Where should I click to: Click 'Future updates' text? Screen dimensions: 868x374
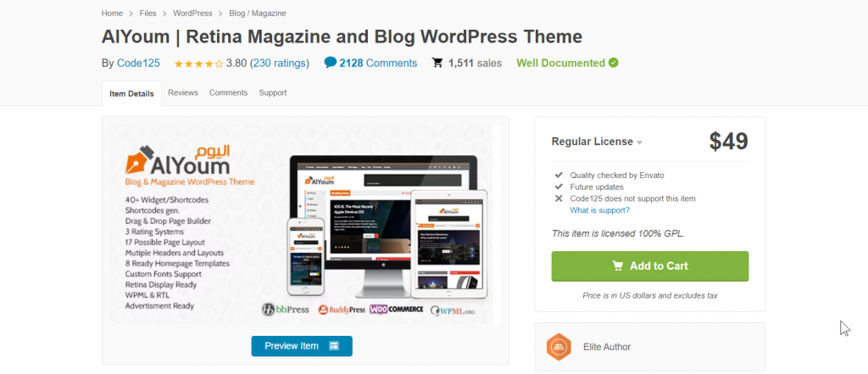(x=597, y=187)
